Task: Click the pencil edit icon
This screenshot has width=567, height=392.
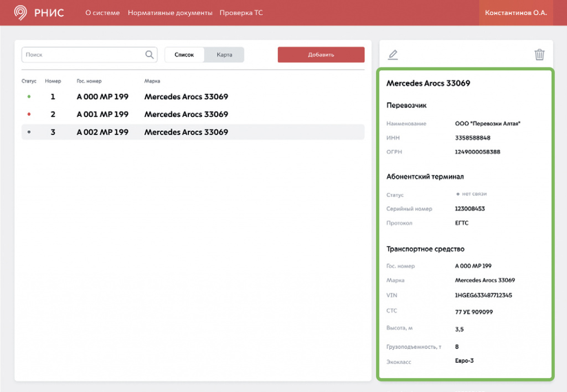Action: click(x=393, y=55)
